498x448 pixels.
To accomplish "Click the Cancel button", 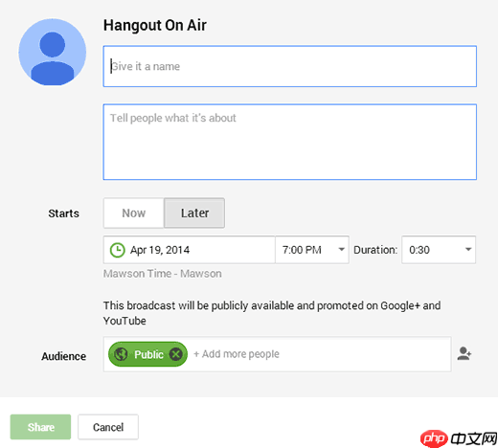I will (x=108, y=427).
